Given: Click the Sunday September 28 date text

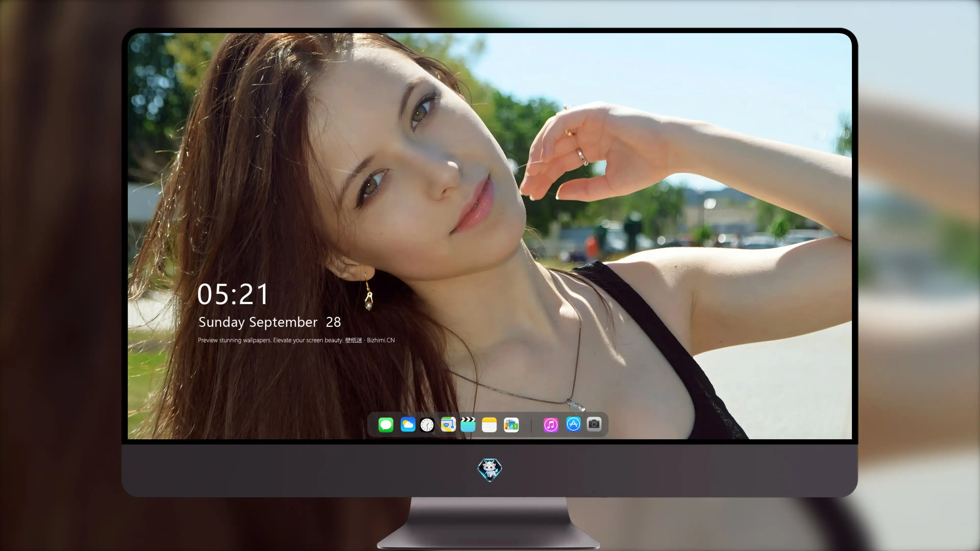Looking at the screenshot, I should pos(270,322).
